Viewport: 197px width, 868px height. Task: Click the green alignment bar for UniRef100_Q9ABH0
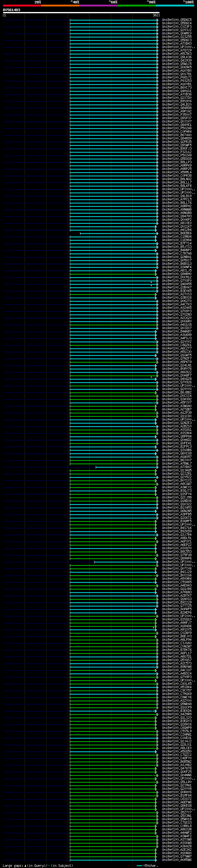(x=114, y=274)
